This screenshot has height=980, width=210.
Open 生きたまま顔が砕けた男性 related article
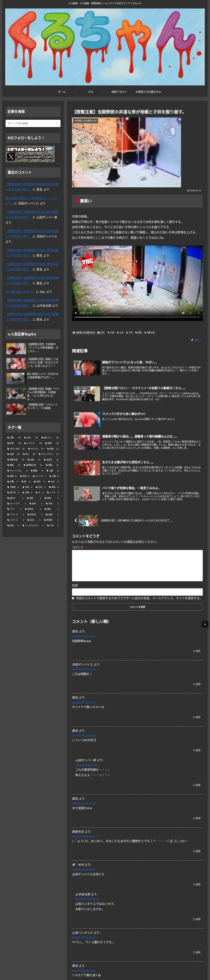click(137, 468)
